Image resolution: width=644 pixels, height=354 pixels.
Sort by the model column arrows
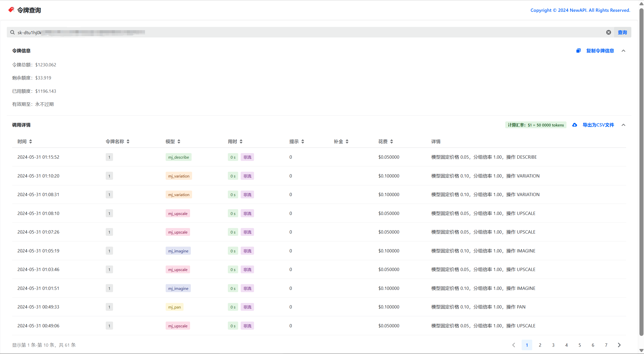click(179, 142)
